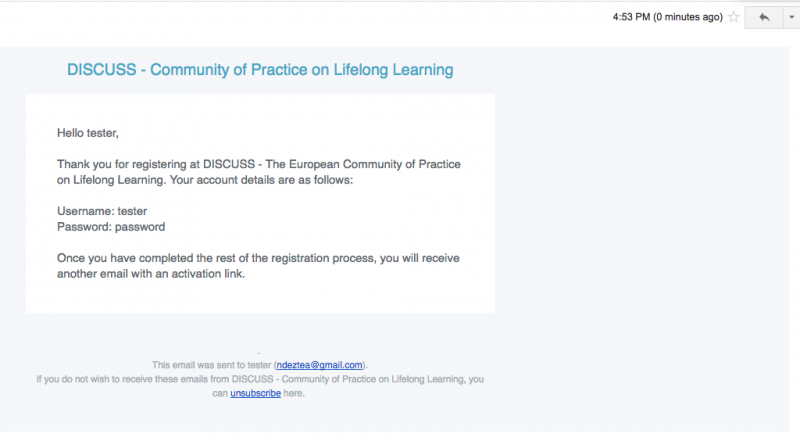Click the (0 minutes ago) label

pyautogui.click(x=688, y=17)
